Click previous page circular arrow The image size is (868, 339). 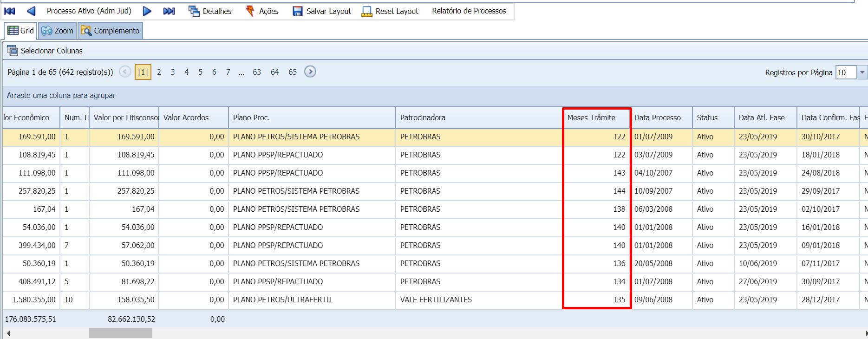[x=125, y=72]
